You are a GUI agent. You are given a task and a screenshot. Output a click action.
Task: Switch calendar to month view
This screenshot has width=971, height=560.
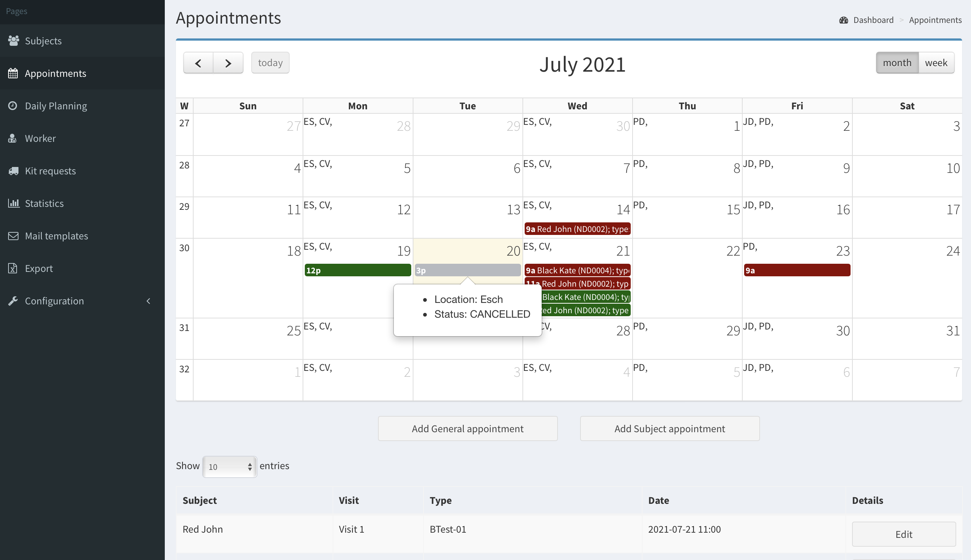897,63
